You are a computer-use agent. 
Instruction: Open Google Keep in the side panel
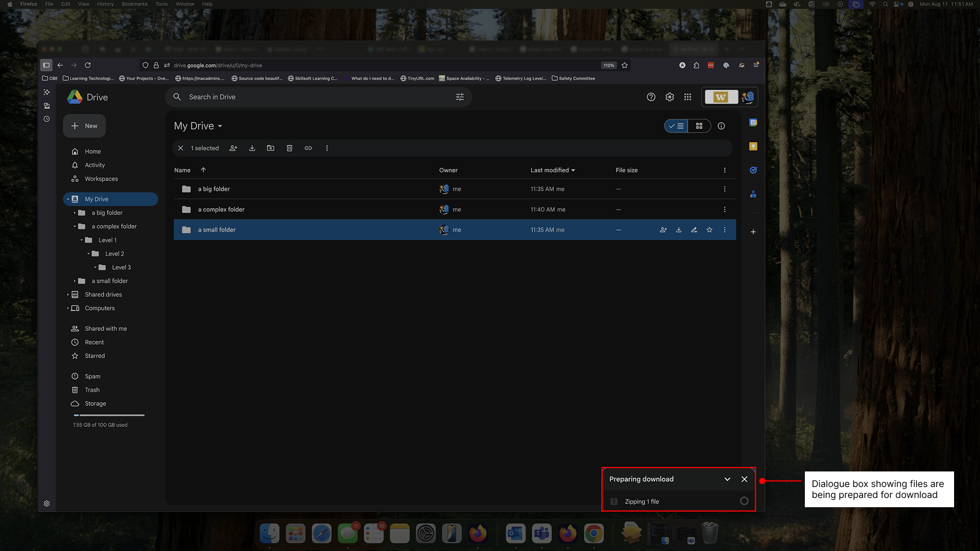[753, 146]
